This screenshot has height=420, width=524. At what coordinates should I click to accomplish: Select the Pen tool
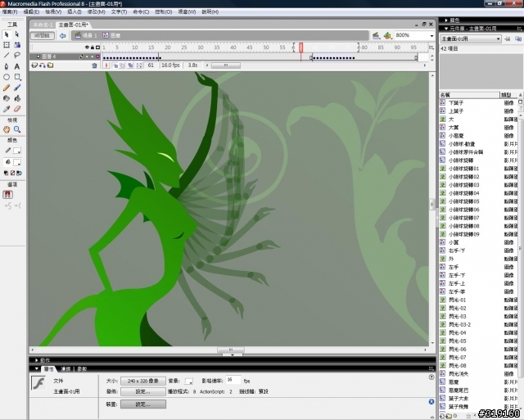pyautogui.click(x=7, y=66)
